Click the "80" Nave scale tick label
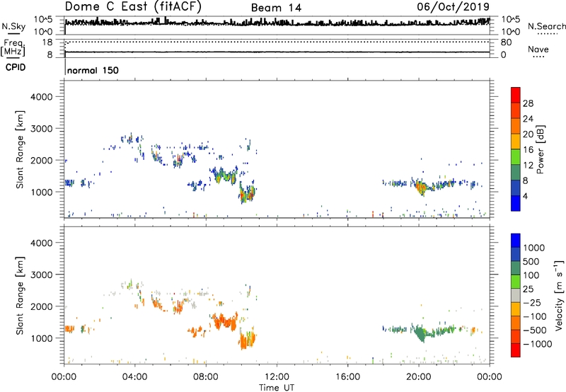566x392 pixels. [x=506, y=42]
